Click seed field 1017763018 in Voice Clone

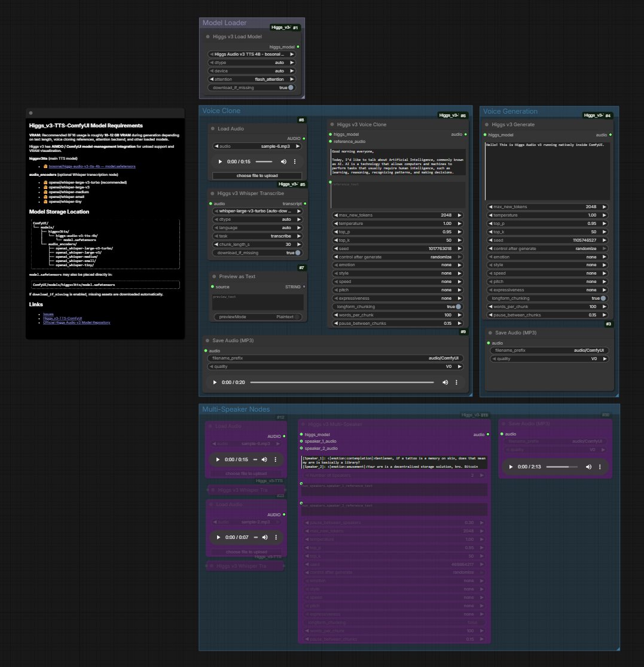pyautogui.click(x=397, y=248)
